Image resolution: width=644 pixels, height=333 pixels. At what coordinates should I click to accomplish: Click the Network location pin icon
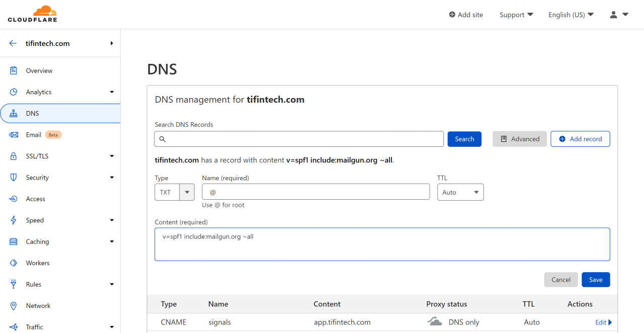pyautogui.click(x=14, y=306)
